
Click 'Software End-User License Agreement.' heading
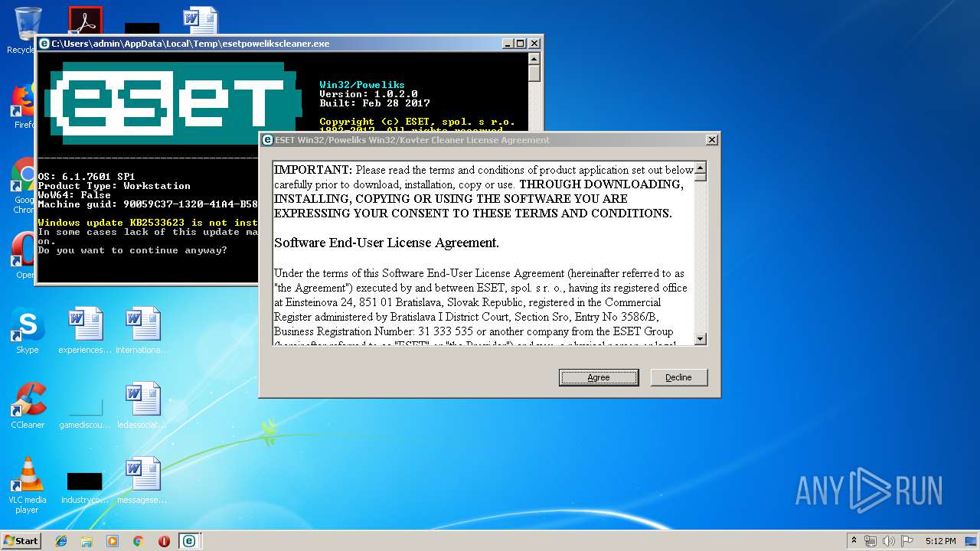point(387,243)
